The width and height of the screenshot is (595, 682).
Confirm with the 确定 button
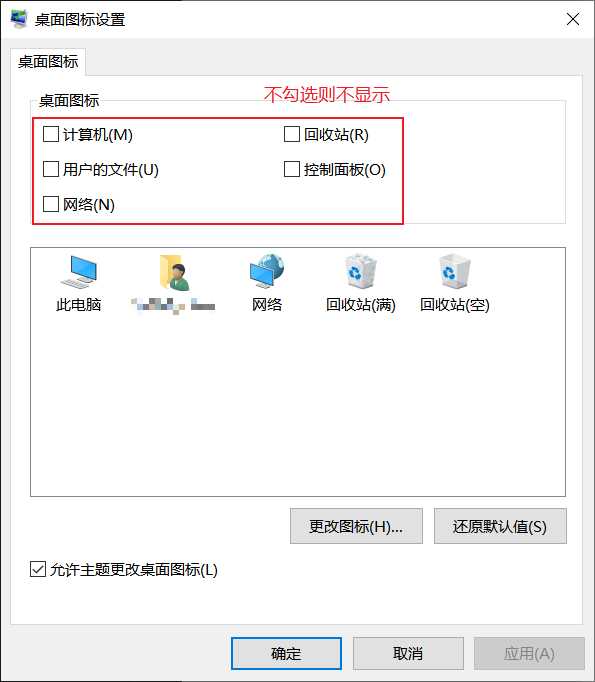pyautogui.click(x=286, y=653)
